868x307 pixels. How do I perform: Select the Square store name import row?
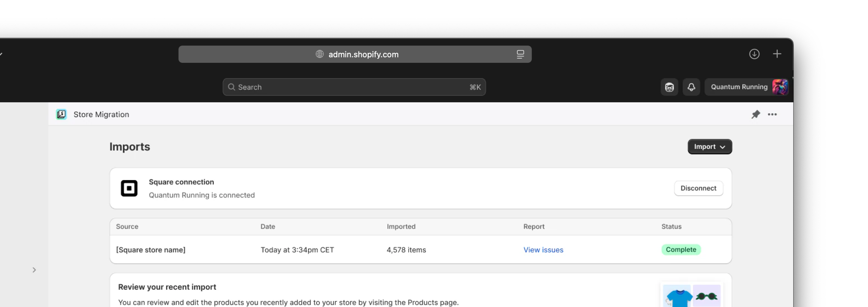coord(151,250)
